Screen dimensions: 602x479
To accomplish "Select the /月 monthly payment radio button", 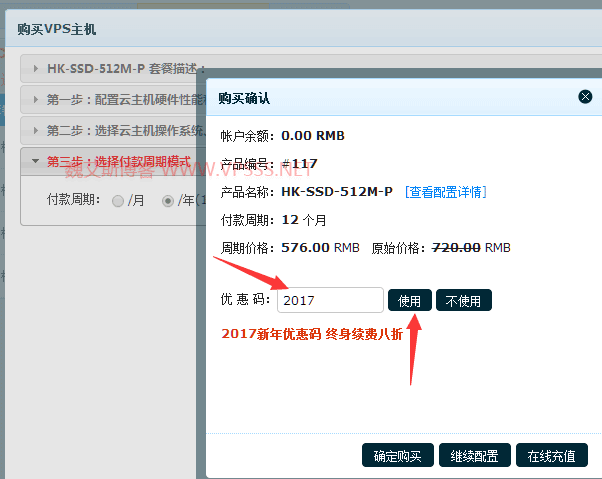I will 118,200.
